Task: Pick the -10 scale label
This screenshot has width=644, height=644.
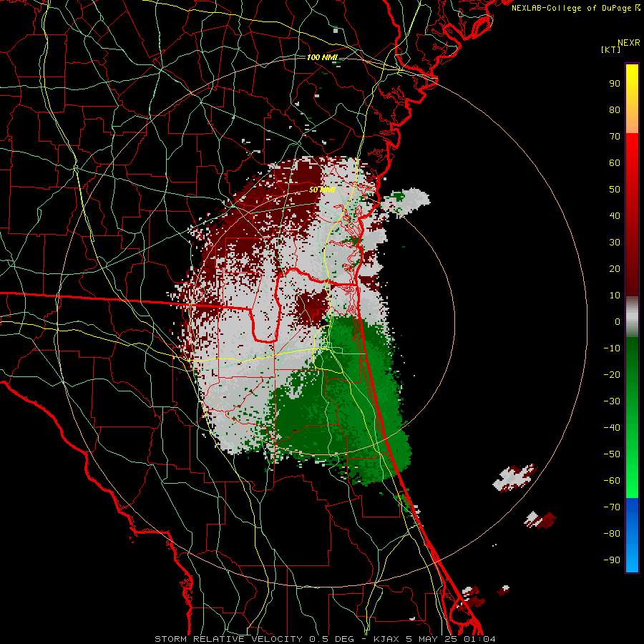Action: pyautogui.click(x=612, y=348)
